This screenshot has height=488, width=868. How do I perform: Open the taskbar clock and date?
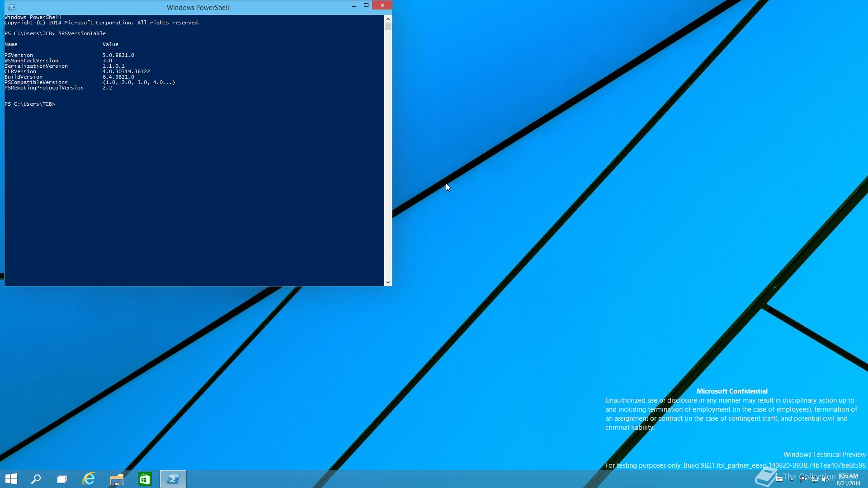point(848,479)
